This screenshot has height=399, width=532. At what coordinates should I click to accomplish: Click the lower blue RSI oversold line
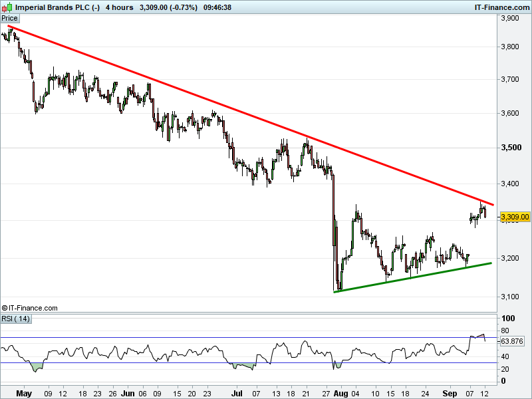(x=249, y=362)
